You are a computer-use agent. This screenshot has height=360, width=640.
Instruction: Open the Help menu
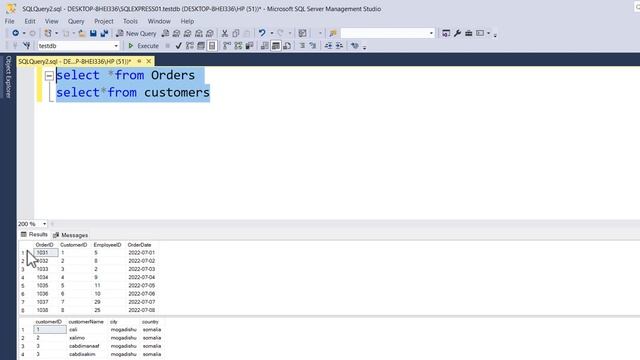[x=187, y=21]
